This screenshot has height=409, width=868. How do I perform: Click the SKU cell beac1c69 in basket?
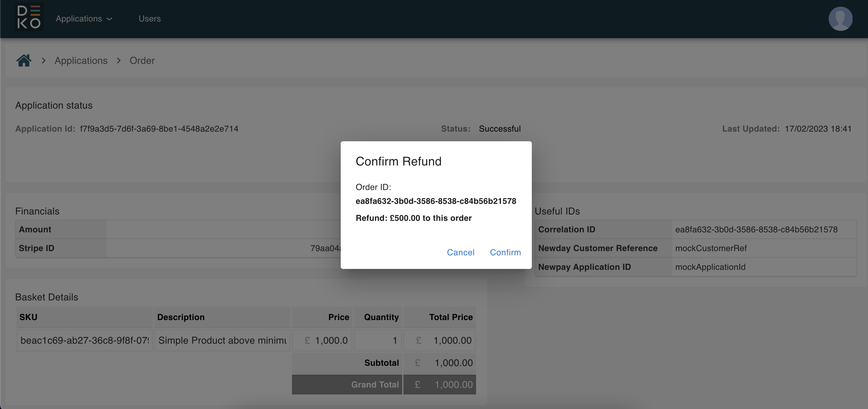pyautogui.click(x=84, y=340)
